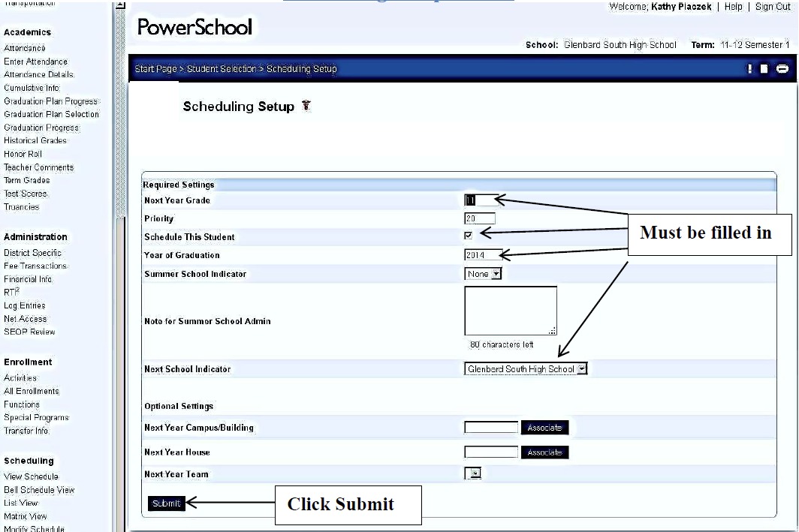Click the page icon in blue bar

(x=764, y=69)
